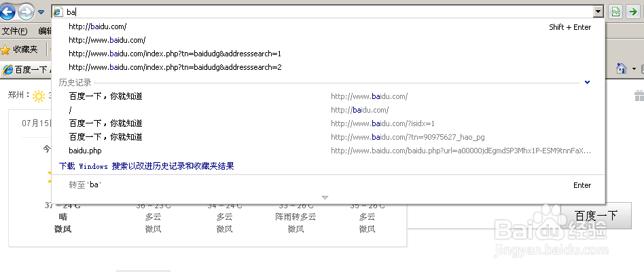Click the IE page icon in address bar
The image size is (644, 272).
click(58, 12)
